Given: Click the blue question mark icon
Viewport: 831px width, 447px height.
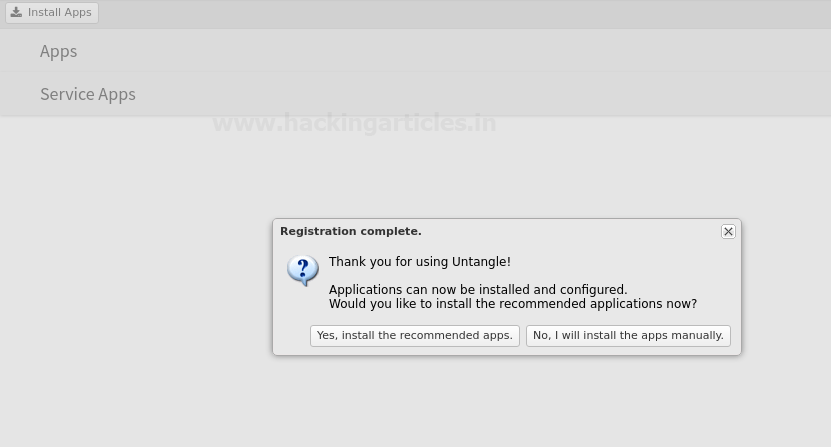Looking at the screenshot, I should coord(302,270).
